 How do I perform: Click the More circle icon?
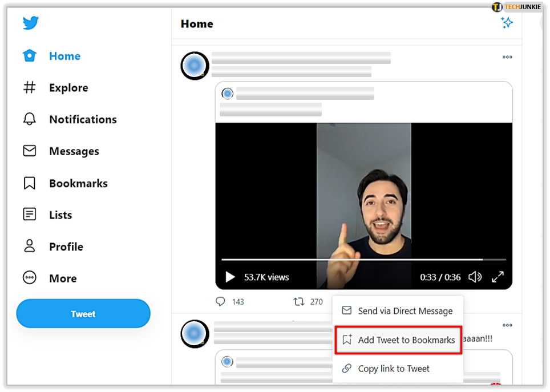coord(30,277)
